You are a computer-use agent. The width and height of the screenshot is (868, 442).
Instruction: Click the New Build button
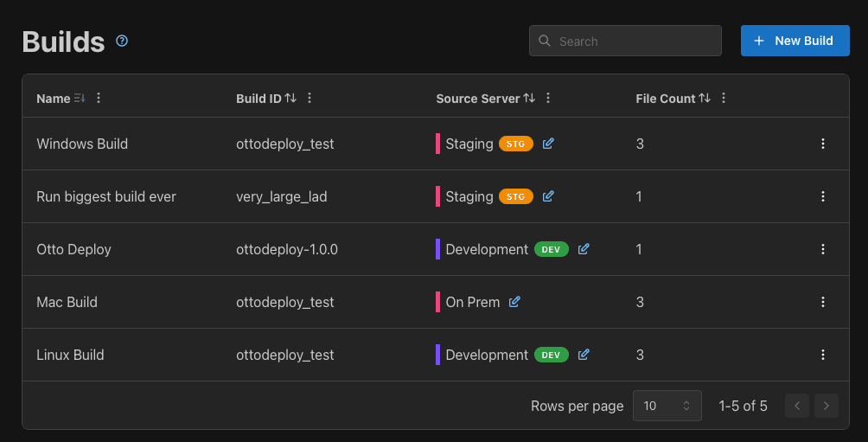pyautogui.click(x=795, y=41)
